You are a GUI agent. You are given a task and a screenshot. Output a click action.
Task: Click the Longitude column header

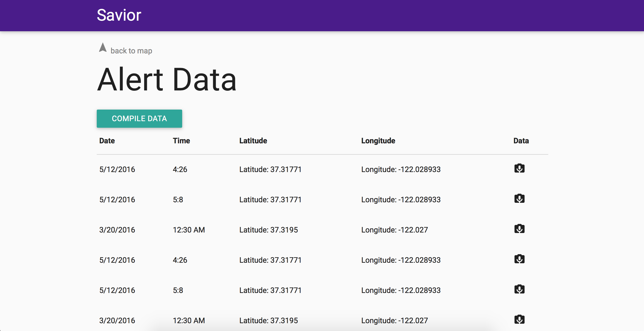(378, 141)
